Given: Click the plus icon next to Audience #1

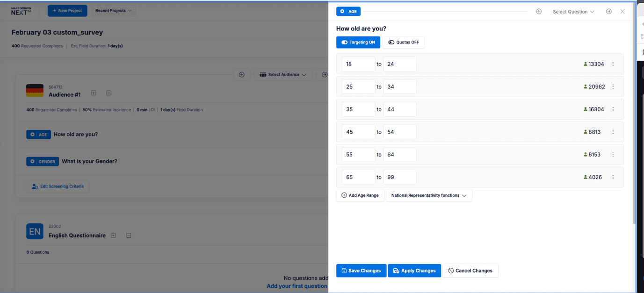Looking at the screenshot, I should point(93,93).
